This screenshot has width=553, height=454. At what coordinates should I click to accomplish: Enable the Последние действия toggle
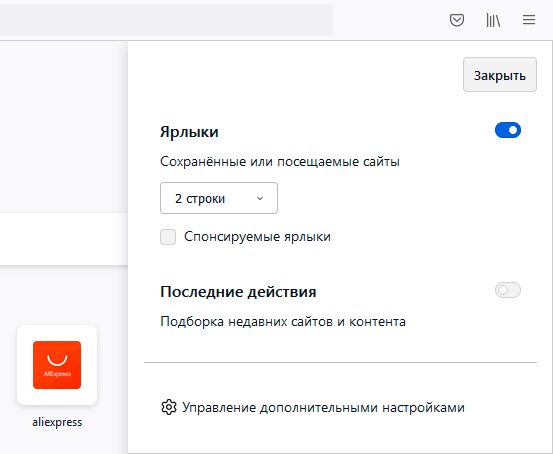point(508,290)
